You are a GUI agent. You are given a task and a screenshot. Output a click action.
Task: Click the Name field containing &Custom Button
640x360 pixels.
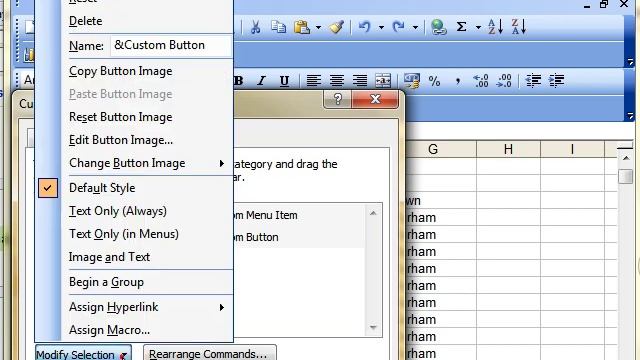coord(171,45)
